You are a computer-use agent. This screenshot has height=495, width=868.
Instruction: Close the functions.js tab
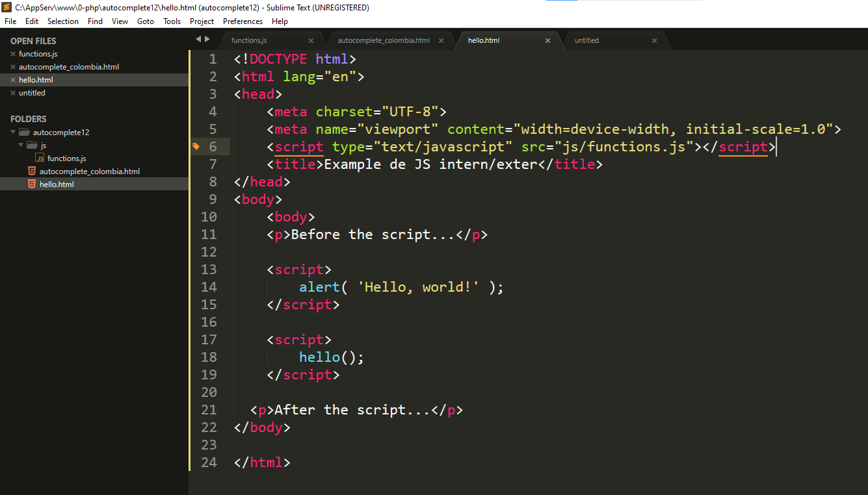311,40
